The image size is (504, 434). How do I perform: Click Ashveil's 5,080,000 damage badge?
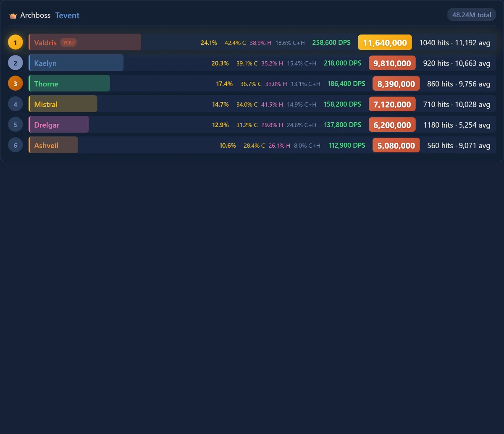point(396,145)
